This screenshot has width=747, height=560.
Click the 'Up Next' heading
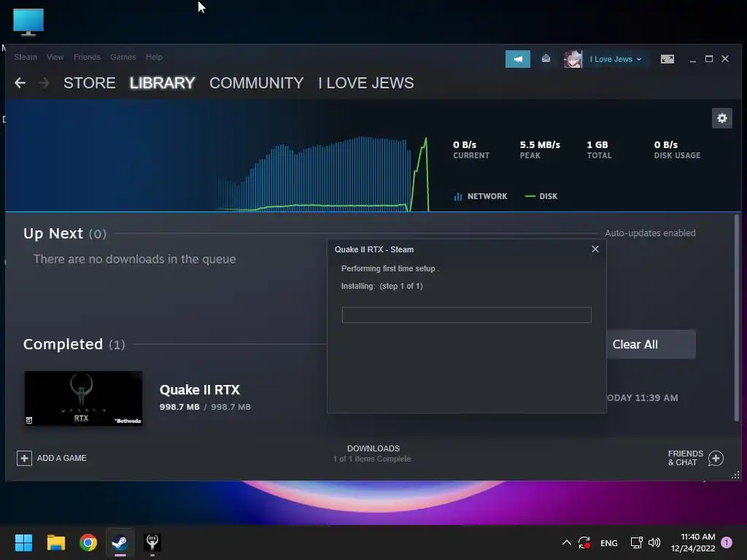pyautogui.click(x=53, y=233)
